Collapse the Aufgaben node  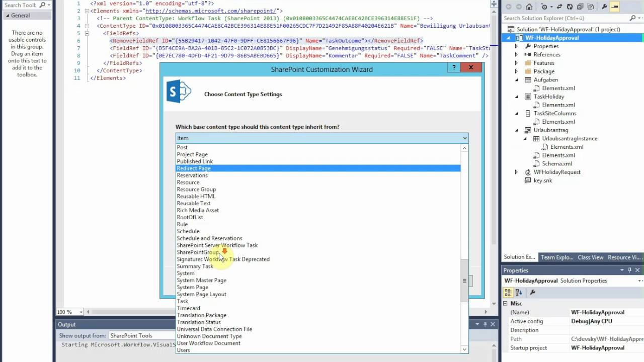516,80
